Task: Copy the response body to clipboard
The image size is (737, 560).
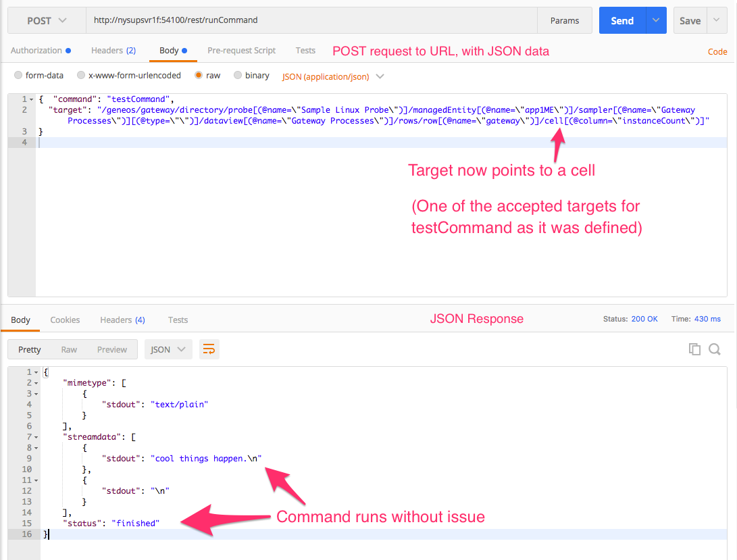Action: coord(694,349)
